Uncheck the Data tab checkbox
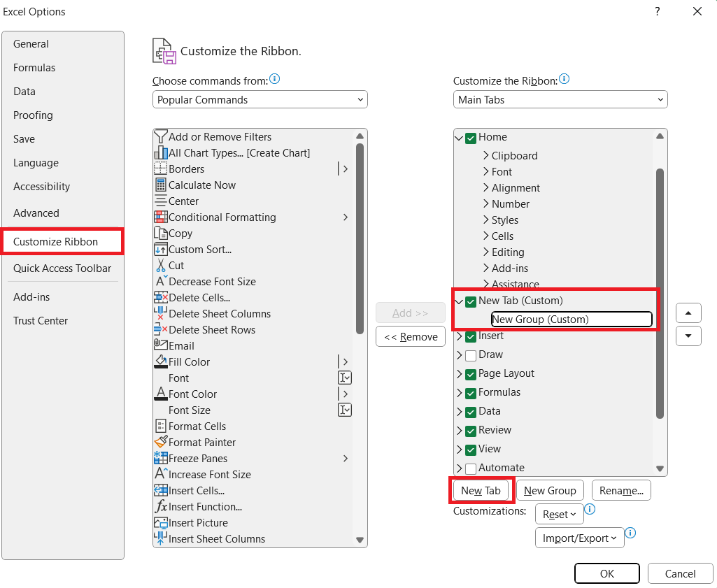This screenshot has height=588, width=717. [471, 412]
